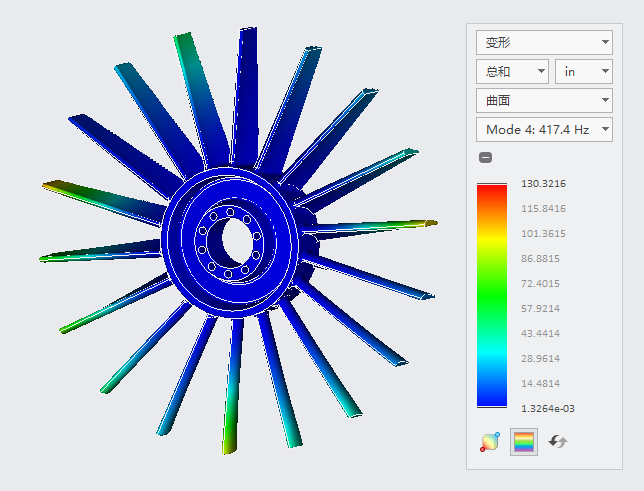Click the refresh arrows icon below legend

click(558, 441)
